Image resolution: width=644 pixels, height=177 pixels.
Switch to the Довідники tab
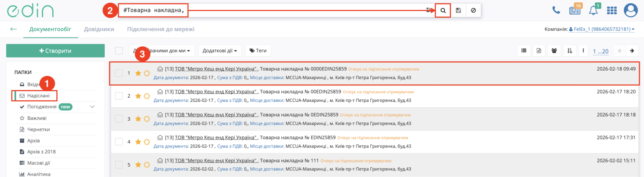[x=99, y=29]
